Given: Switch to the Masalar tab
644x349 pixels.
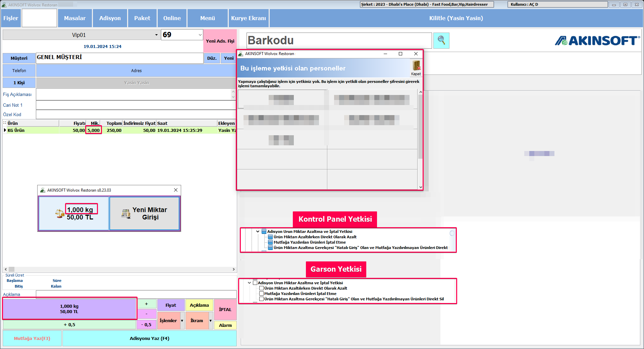Looking at the screenshot, I should (75, 18).
